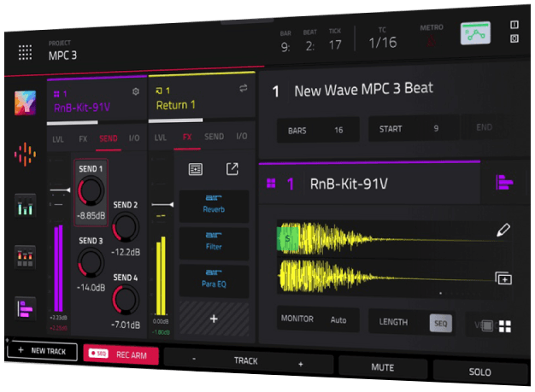This screenshot has width=535, height=392.
Task: Click the TICK 17 position value
Action: pos(335,45)
